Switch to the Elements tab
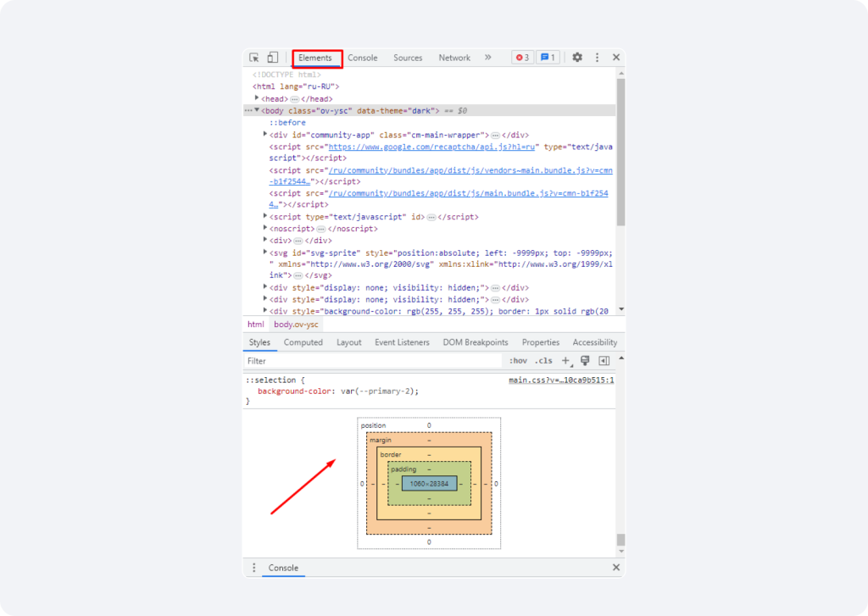 coord(315,58)
